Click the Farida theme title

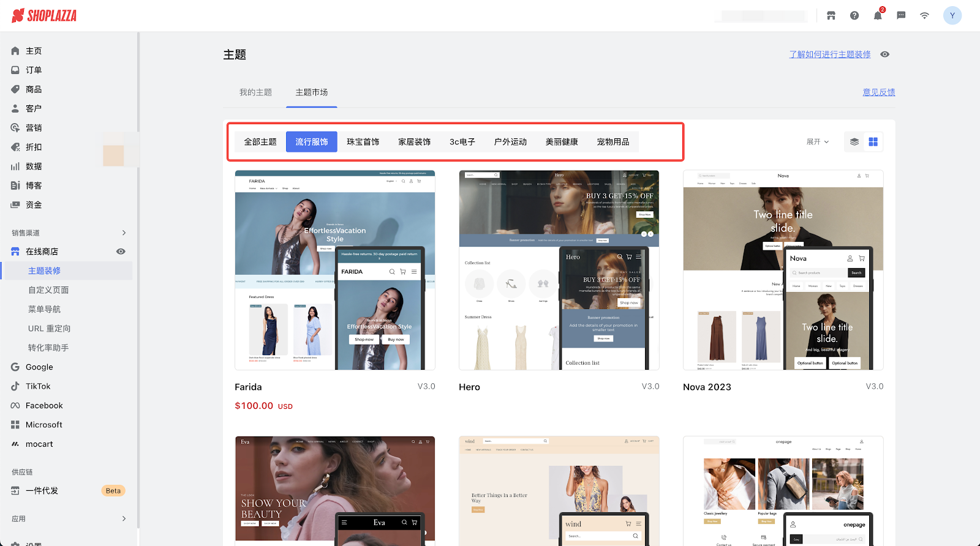pyautogui.click(x=248, y=387)
